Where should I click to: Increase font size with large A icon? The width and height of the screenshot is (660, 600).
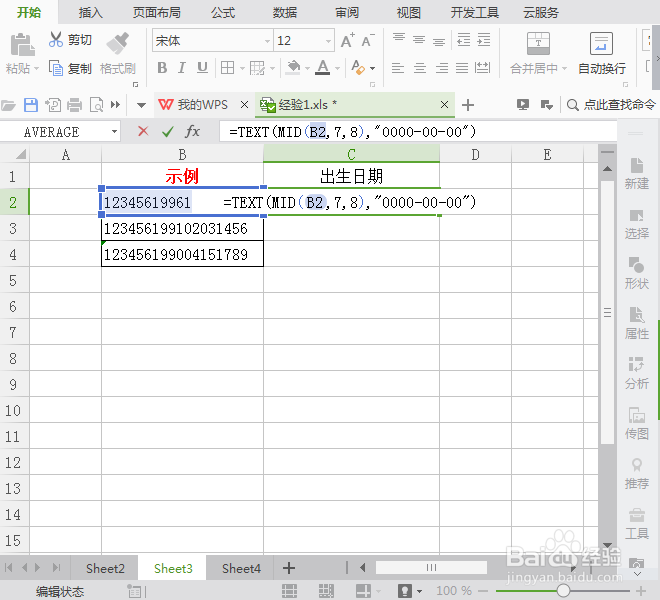point(347,40)
